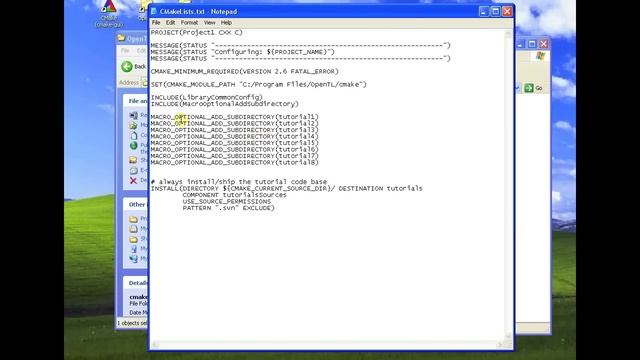
Task: Click Notepad vertical scrollbar track
Action: 508,184
